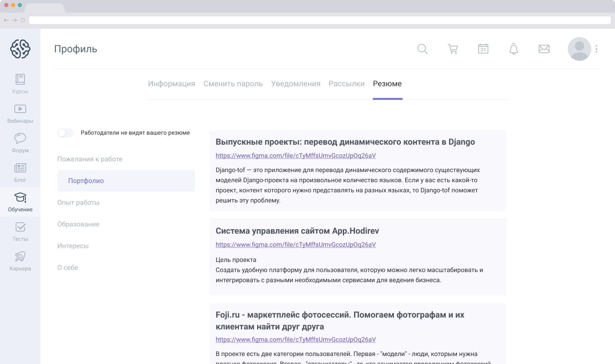Open Figma link under Foji.ru project
This screenshot has width=615, height=364.
[295, 340]
